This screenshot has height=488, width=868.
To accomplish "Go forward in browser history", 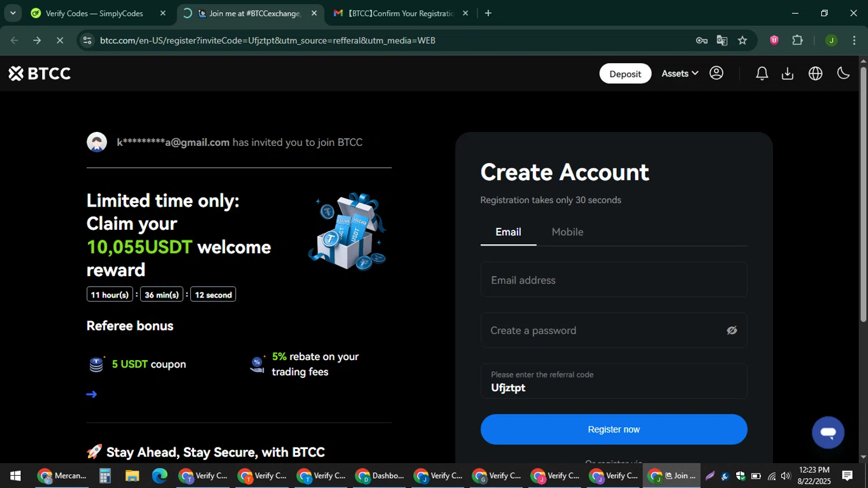I will pyautogui.click(x=37, y=41).
